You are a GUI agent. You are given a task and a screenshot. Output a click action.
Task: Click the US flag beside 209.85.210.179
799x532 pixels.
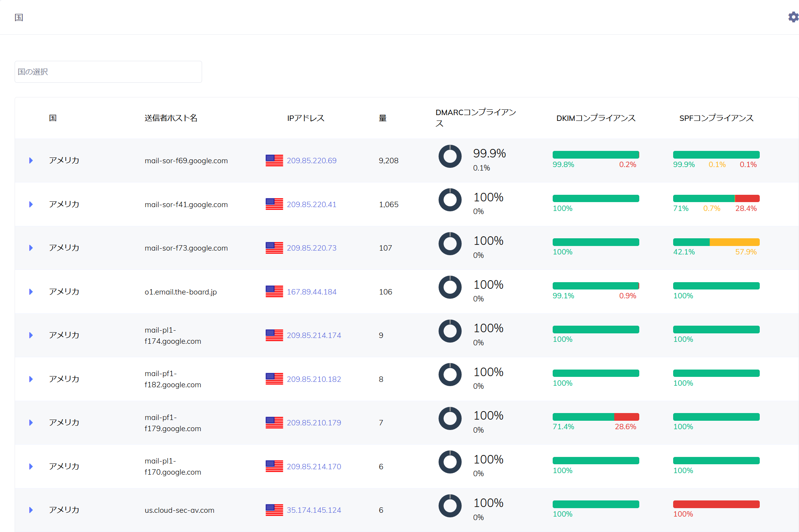274,423
